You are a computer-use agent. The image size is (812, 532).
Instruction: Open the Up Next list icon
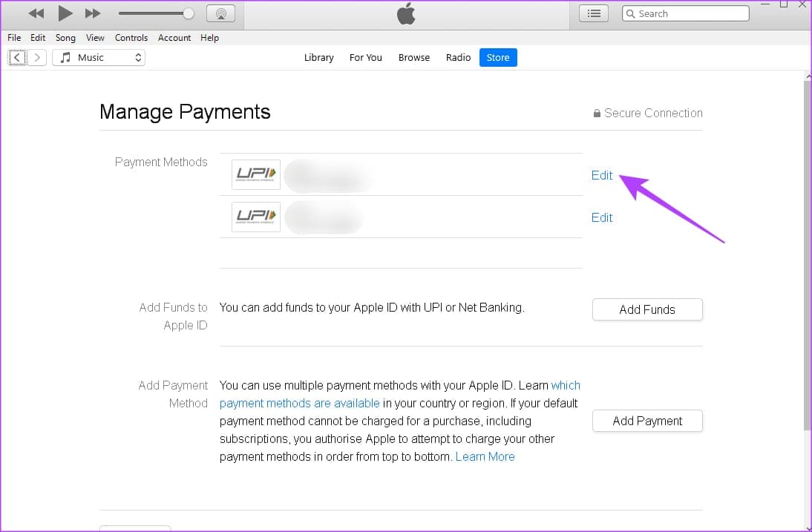pyautogui.click(x=594, y=13)
